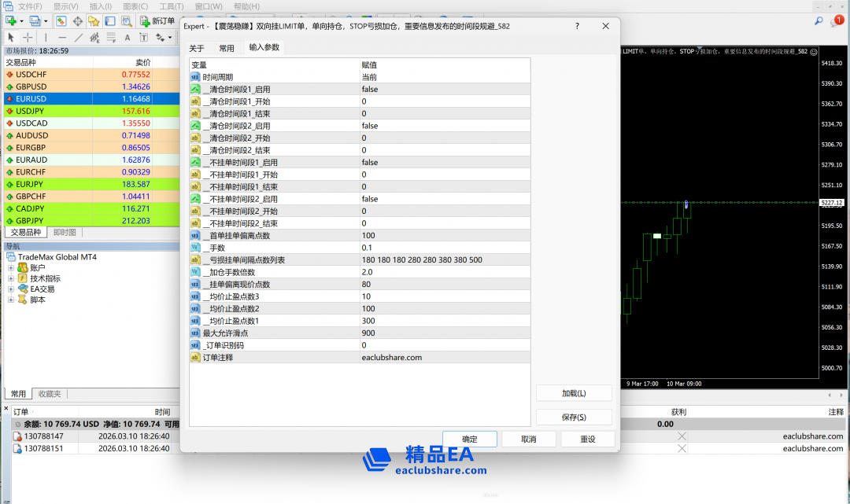850x504 pixels.
Task: Expand the 账户 tree node
Action: 11,267
